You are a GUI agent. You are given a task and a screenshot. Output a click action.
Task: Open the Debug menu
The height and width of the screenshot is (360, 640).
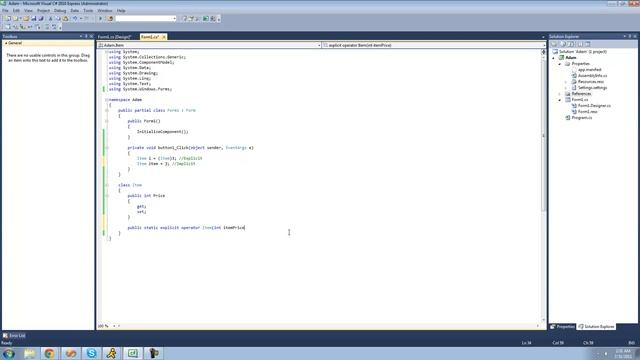click(60, 11)
